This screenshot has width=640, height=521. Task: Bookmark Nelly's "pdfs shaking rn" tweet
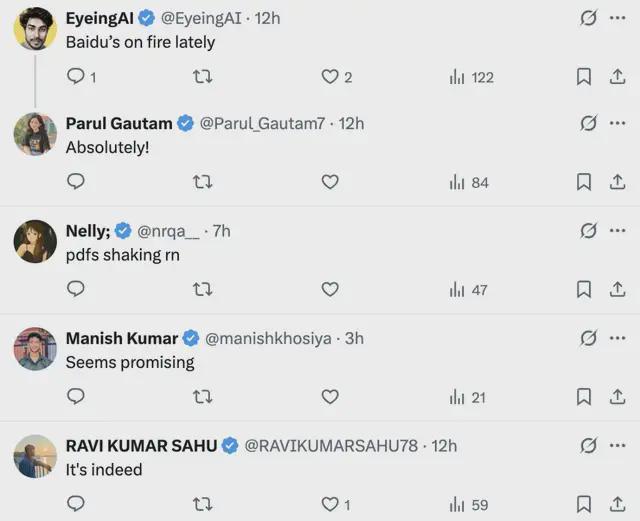click(x=584, y=289)
